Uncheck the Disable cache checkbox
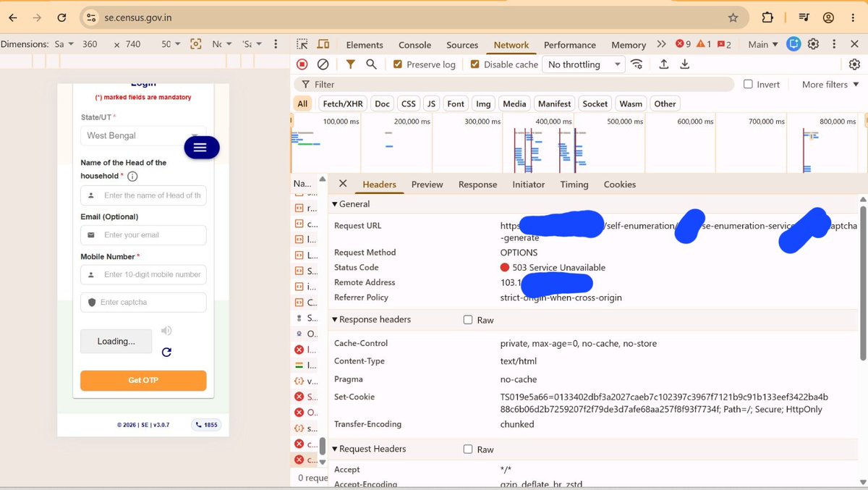 click(x=475, y=64)
